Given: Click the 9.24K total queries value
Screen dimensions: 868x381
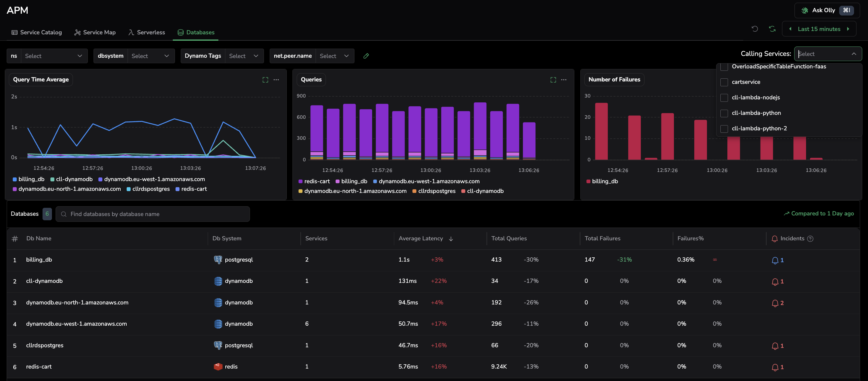Looking at the screenshot, I should (499, 366).
